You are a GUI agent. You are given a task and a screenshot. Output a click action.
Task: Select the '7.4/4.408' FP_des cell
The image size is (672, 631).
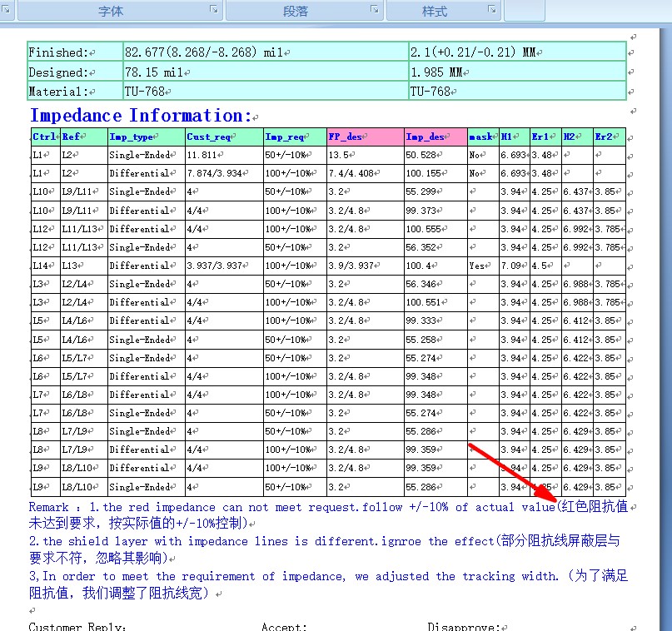(366, 173)
